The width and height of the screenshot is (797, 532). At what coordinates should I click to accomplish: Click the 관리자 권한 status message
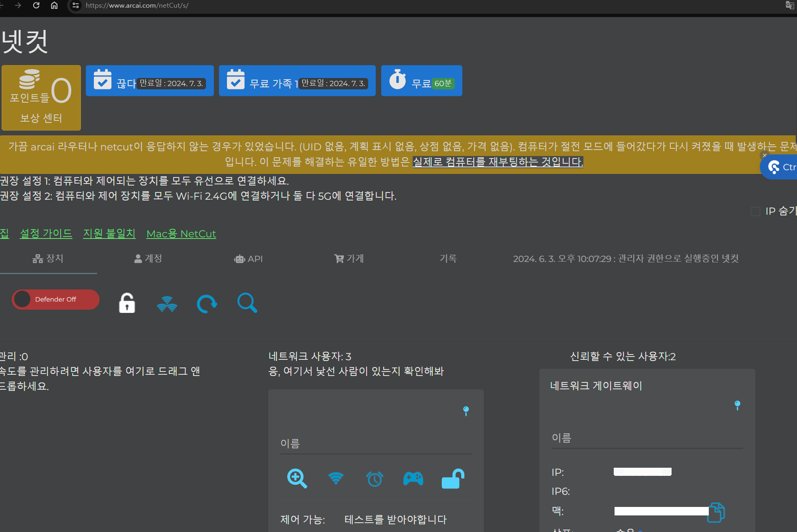point(626,259)
